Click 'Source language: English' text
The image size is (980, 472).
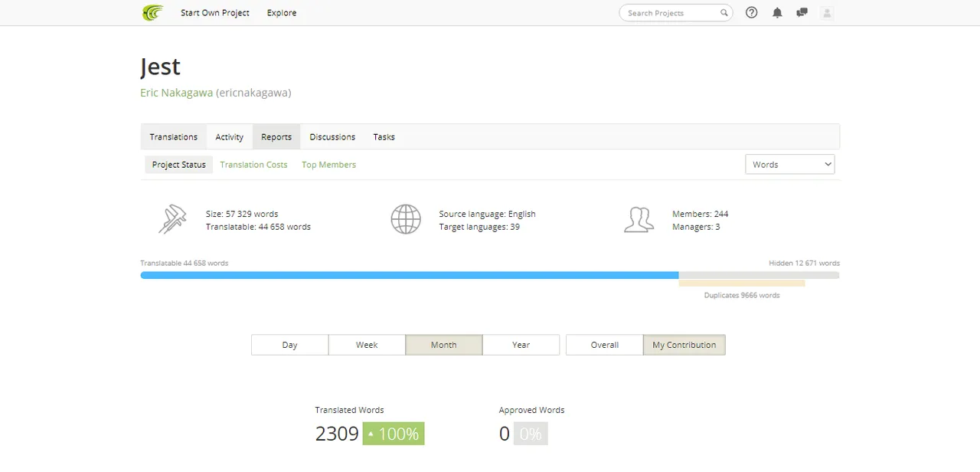click(x=487, y=214)
